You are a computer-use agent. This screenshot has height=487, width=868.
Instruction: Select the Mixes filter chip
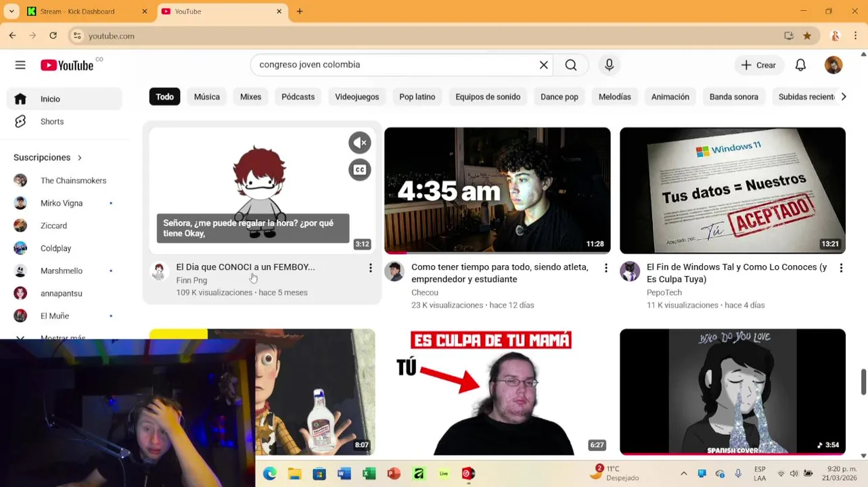pyautogui.click(x=250, y=97)
